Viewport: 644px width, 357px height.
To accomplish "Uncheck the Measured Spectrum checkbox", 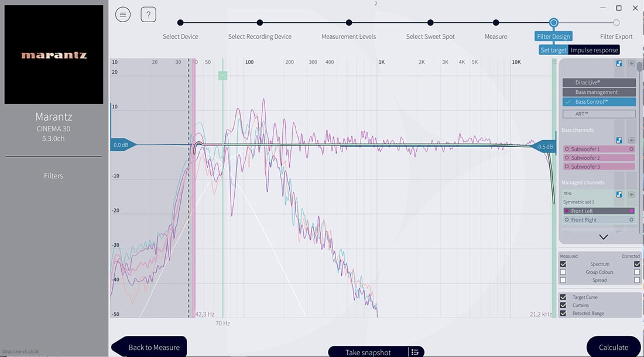I will point(563,264).
